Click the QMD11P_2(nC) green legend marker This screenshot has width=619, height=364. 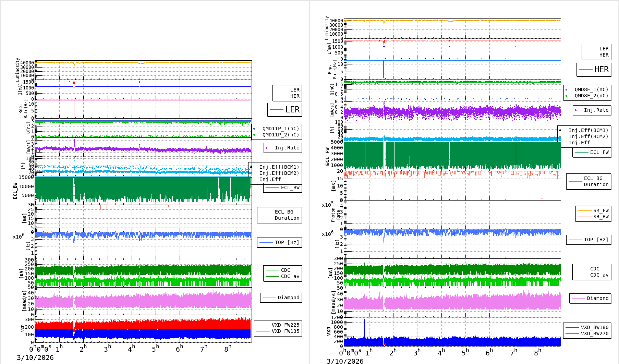pyautogui.click(x=254, y=135)
